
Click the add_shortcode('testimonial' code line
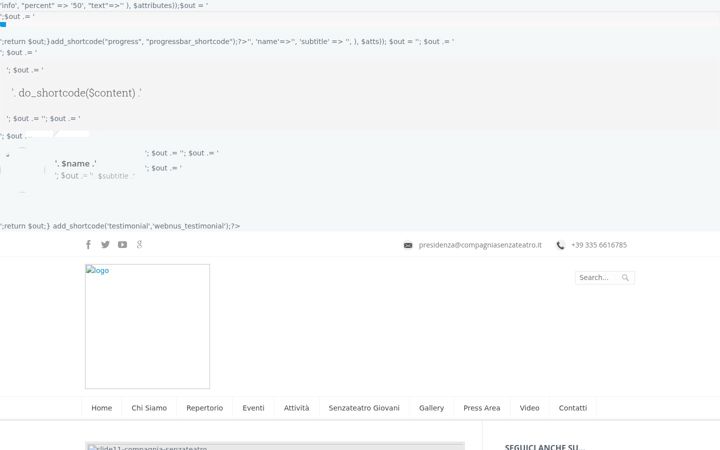click(120, 226)
